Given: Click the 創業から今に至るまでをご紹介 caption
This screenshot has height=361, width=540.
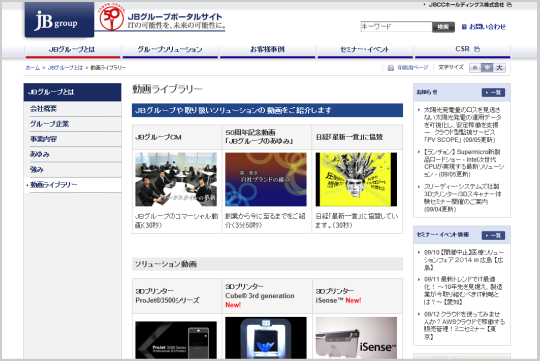Looking at the screenshot, I should [x=265, y=220].
